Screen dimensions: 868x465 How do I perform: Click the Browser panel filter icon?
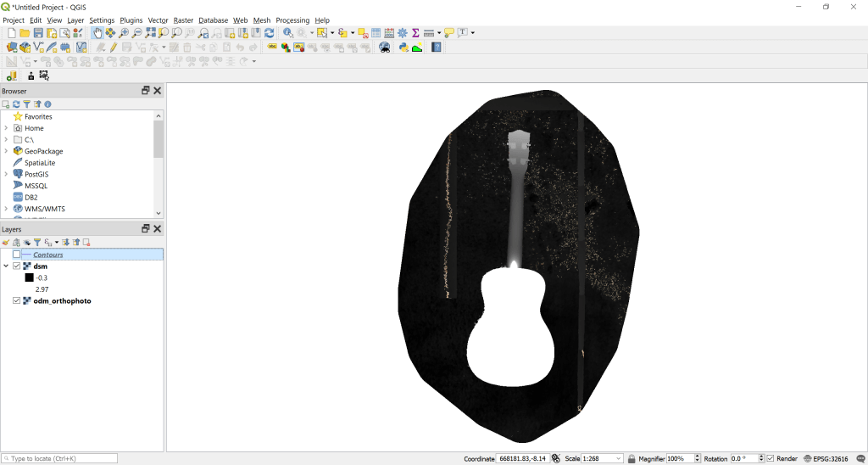(x=26, y=104)
